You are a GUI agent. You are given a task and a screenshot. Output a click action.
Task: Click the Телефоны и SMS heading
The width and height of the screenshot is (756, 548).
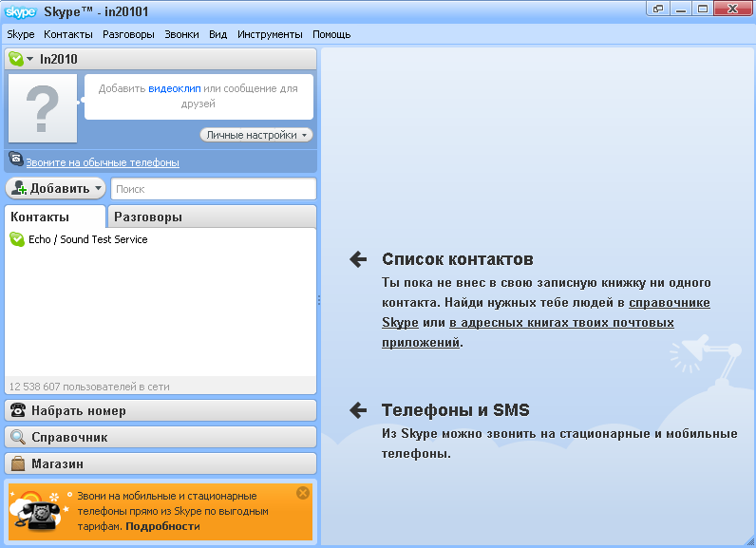456,410
